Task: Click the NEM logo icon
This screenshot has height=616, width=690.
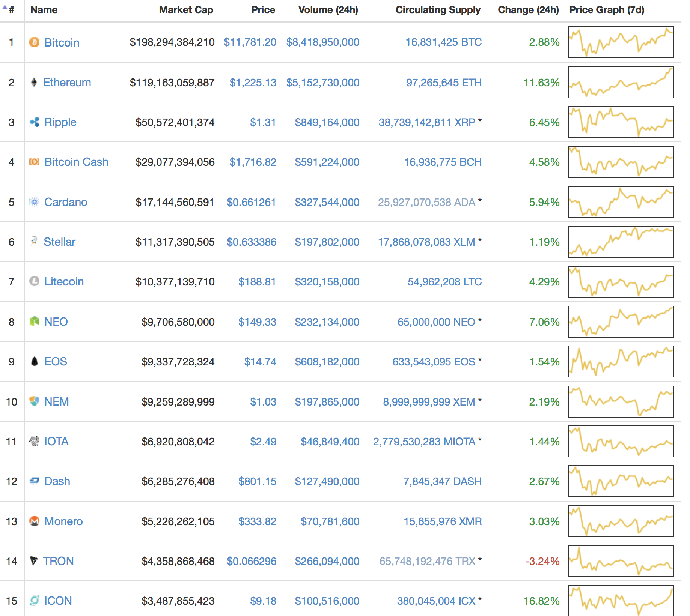Action: click(x=34, y=401)
